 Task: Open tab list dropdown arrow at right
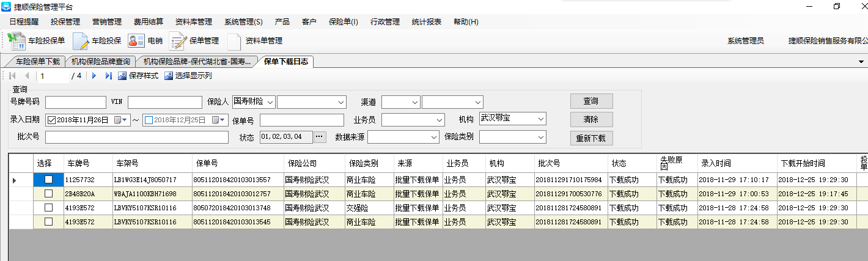(861, 62)
